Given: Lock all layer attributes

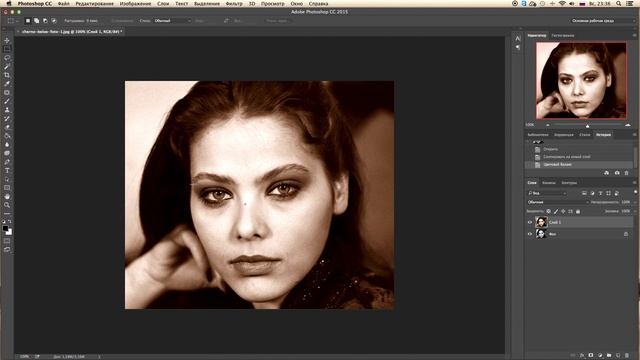Looking at the screenshot, I should 578,211.
